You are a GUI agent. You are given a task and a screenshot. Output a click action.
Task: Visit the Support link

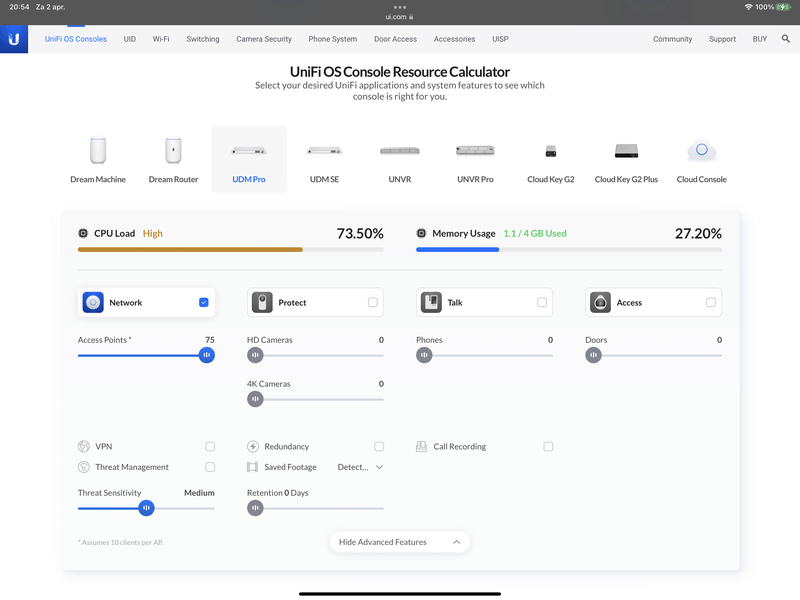pos(722,39)
